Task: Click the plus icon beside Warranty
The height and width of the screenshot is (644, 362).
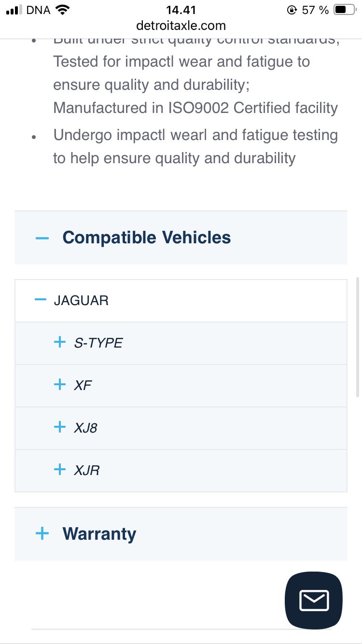Action: pyautogui.click(x=42, y=533)
